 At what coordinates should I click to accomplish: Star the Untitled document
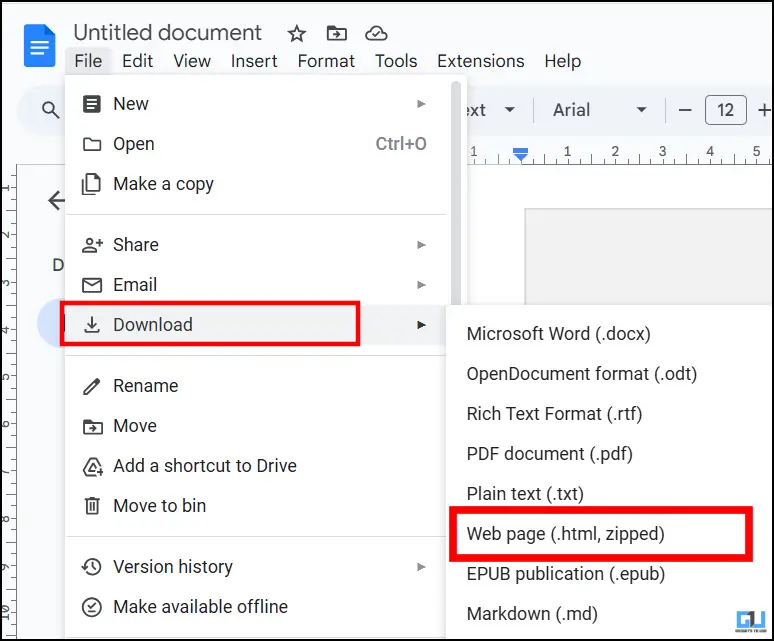pos(296,34)
